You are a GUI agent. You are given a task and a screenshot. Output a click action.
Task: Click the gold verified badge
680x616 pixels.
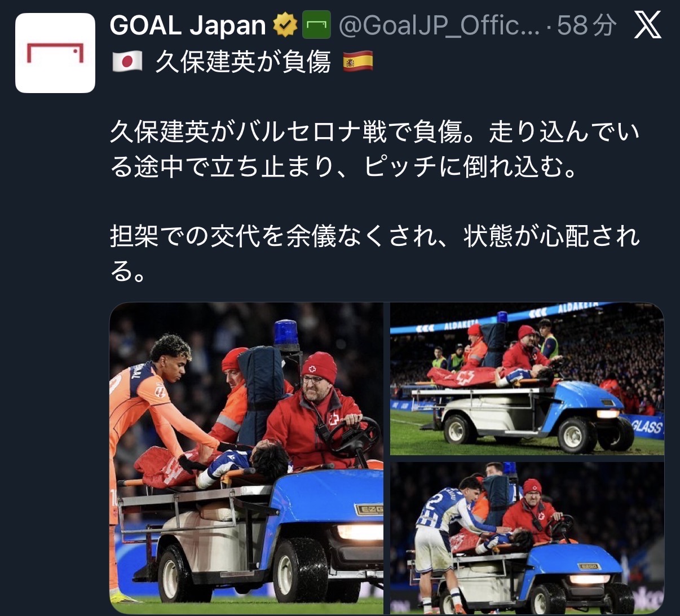pos(285,26)
